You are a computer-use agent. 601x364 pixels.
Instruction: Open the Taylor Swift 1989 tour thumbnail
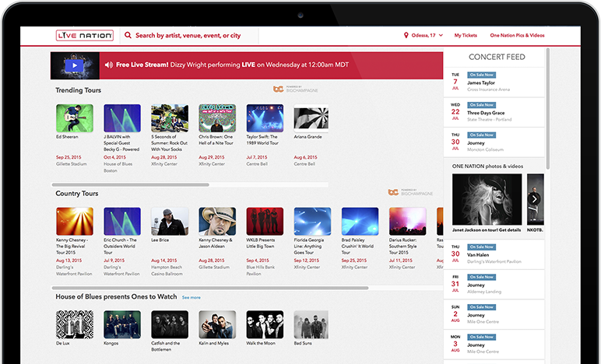[x=265, y=118]
